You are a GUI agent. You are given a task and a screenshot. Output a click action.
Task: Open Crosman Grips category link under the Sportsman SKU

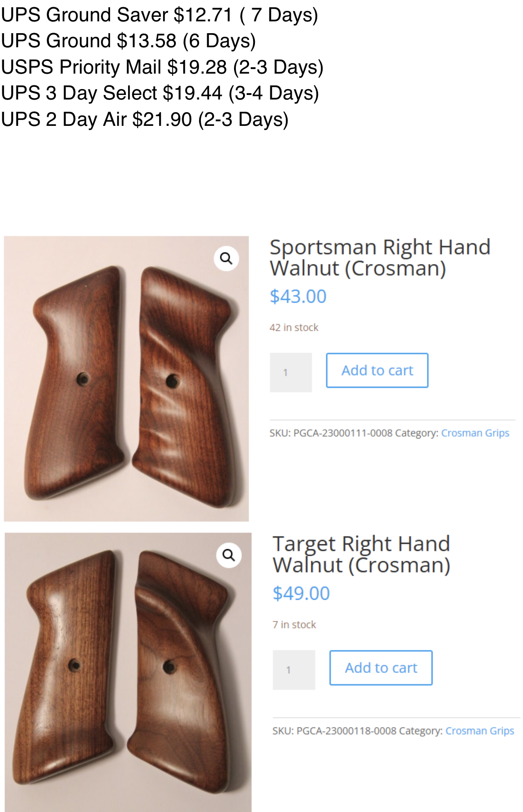[475, 433]
